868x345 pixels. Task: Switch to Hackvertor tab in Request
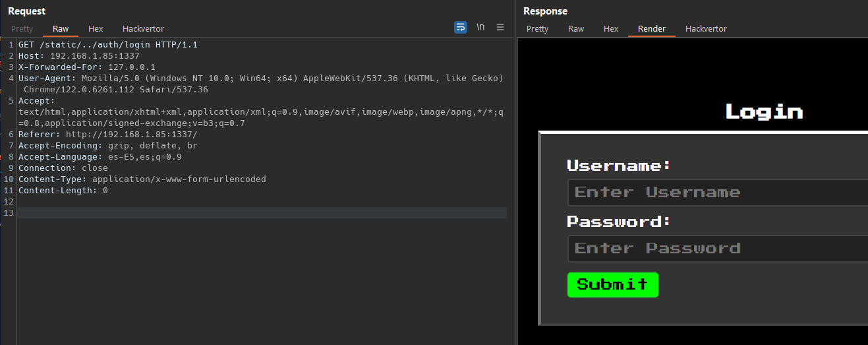(x=143, y=29)
